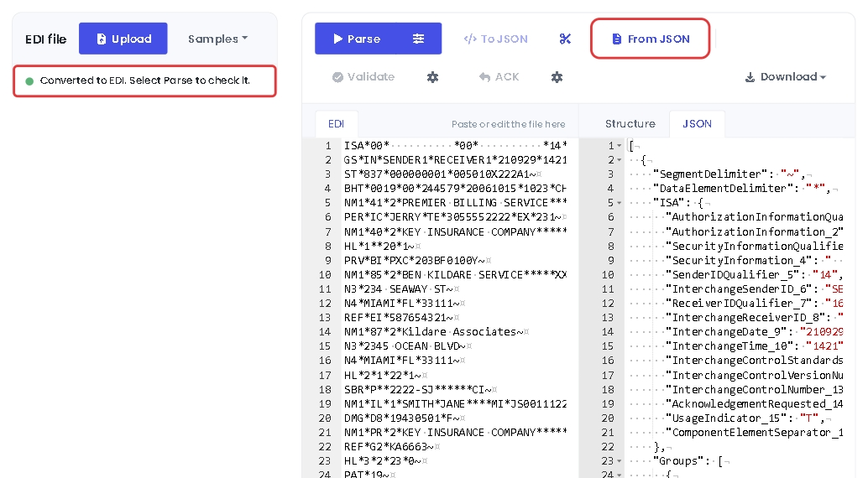Click EDI line 'PRV*BI*PXC*203BF0100Y~'
Image resolution: width=868 pixels, height=478 pixels.
point(417,261)
